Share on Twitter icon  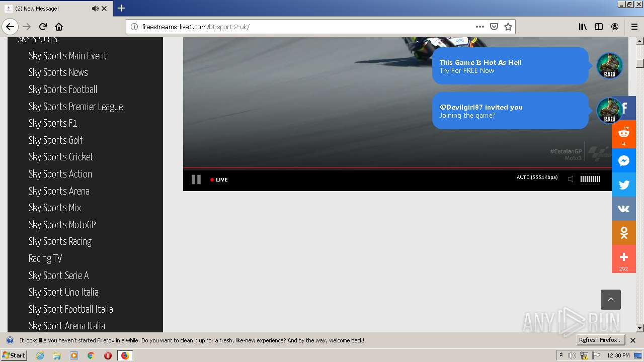(x=624, y=185)
